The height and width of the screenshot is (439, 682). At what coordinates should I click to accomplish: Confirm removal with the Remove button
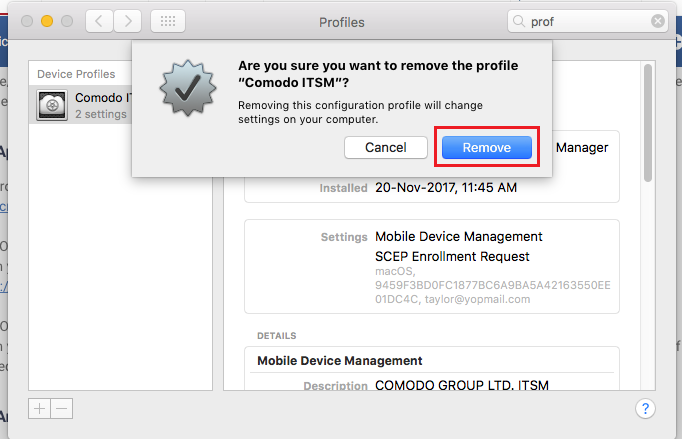487,147
